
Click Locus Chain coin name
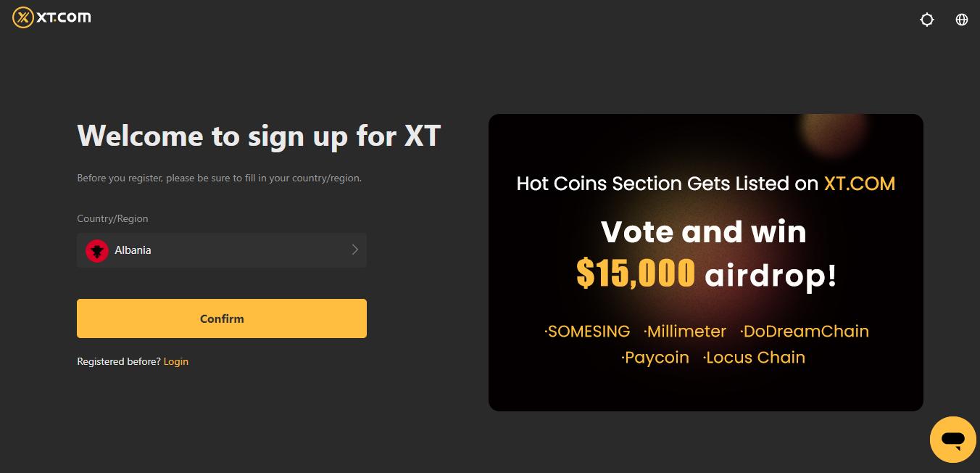[x=754, y=357]
